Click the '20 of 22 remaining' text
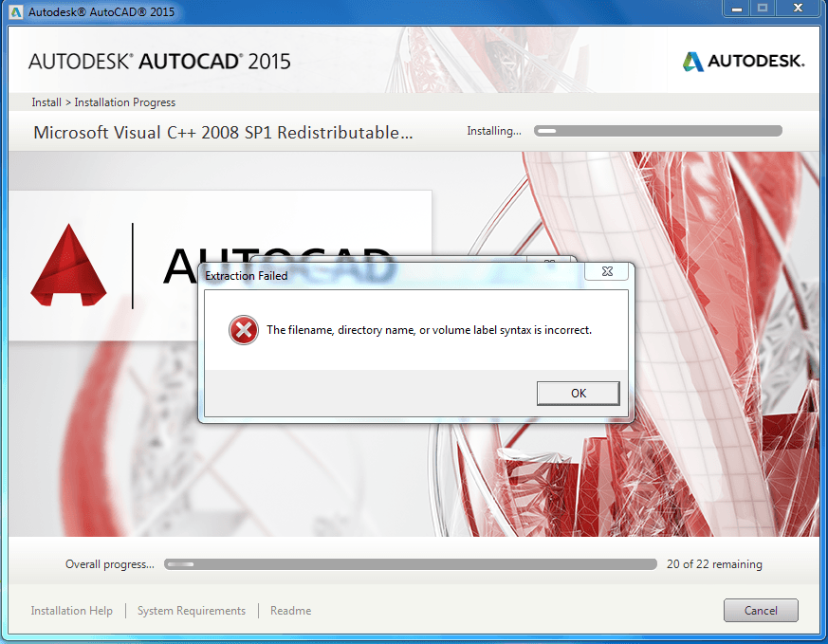 (714, 564)
